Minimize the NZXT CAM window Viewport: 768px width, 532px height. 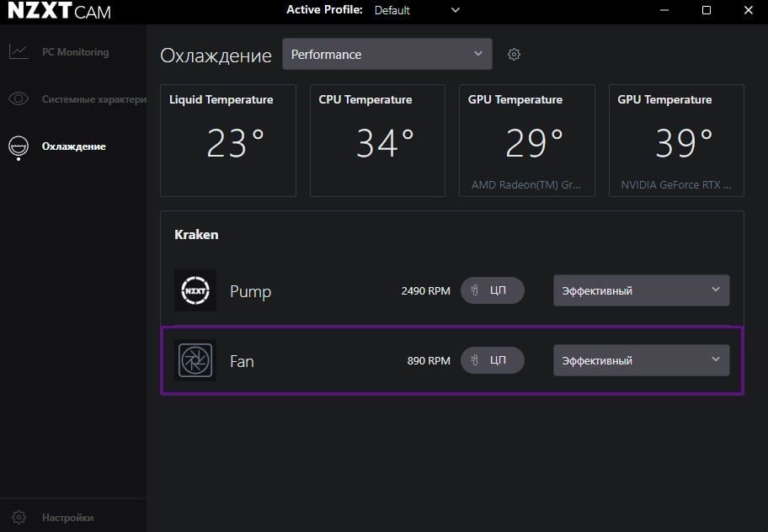664,10
